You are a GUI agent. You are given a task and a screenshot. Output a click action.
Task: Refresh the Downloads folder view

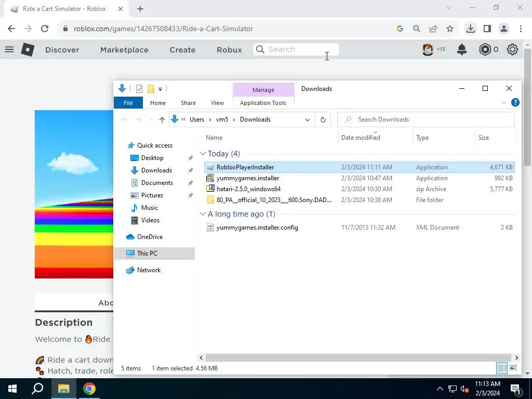tap(323, 119)
